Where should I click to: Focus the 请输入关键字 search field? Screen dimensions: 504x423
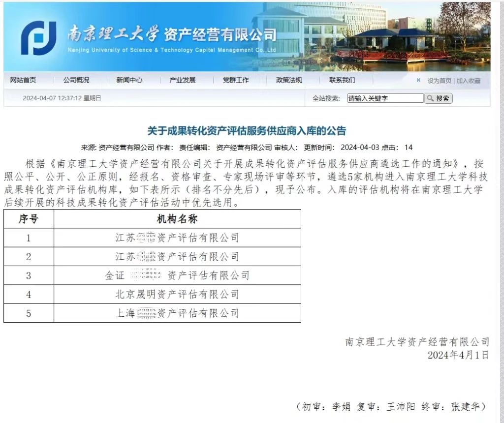click(x=385, y=98)
